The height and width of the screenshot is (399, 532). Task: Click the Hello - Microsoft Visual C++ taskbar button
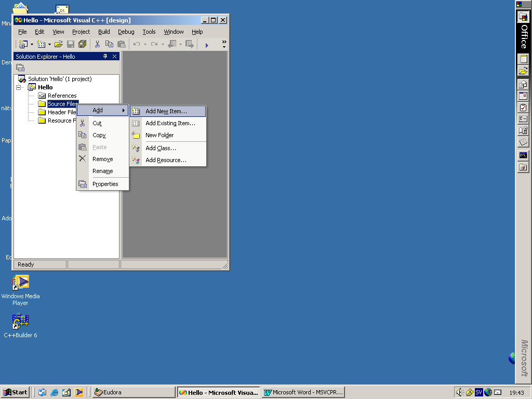(219, 392)
